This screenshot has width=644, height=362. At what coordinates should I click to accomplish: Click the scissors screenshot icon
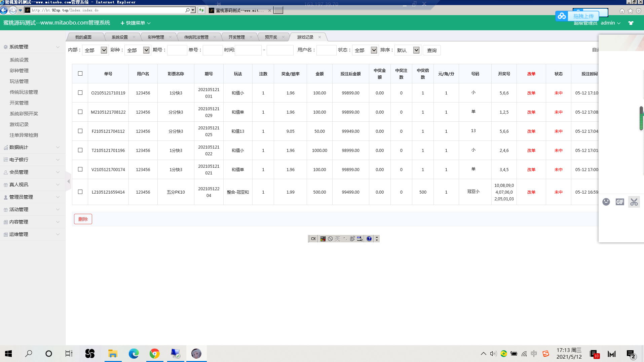634,202
